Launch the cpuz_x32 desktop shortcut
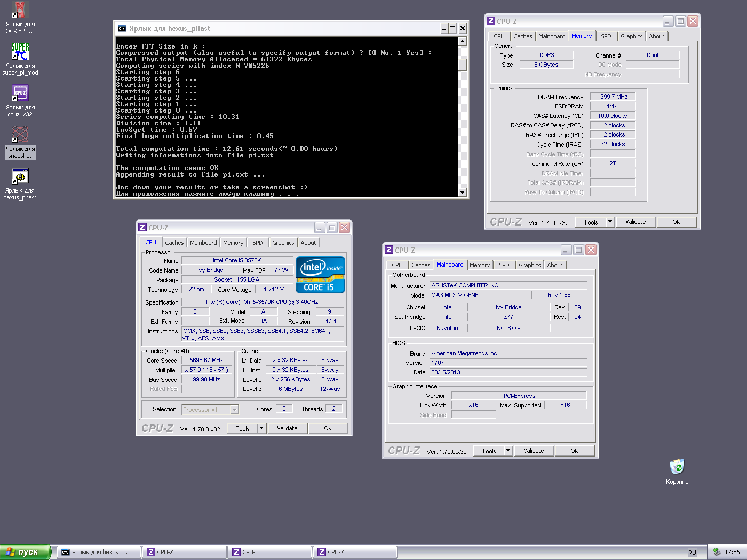 20,101
